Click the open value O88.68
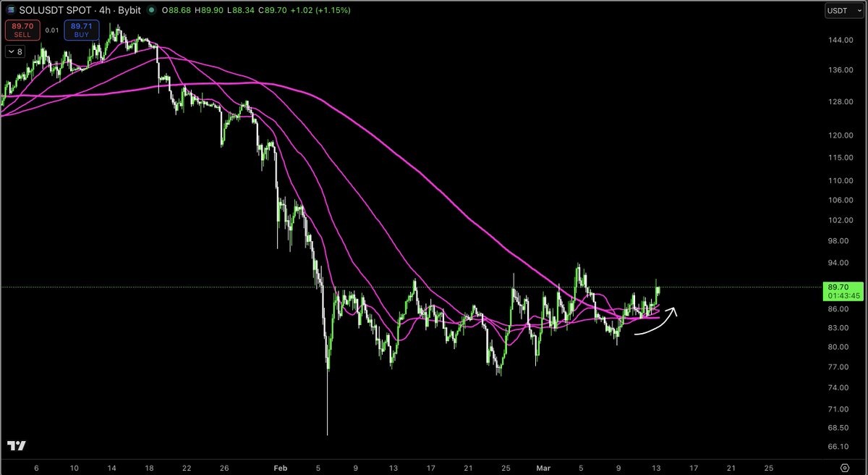Image resolution: width=868 pixels, height=475 pixels. [x=178, y=11]
